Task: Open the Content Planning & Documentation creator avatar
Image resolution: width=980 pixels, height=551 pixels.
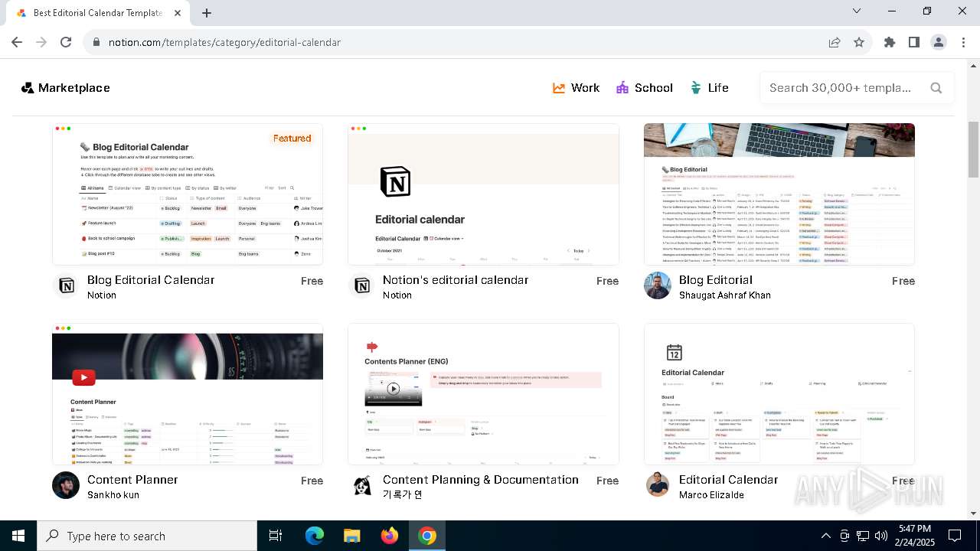Action: [x=362, y=486]
